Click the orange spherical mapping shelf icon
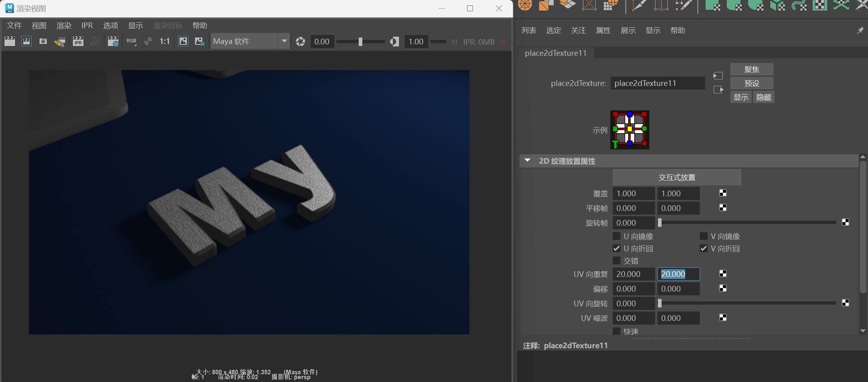The height and width of the screenshot is (382, 868). coord(525,5)
